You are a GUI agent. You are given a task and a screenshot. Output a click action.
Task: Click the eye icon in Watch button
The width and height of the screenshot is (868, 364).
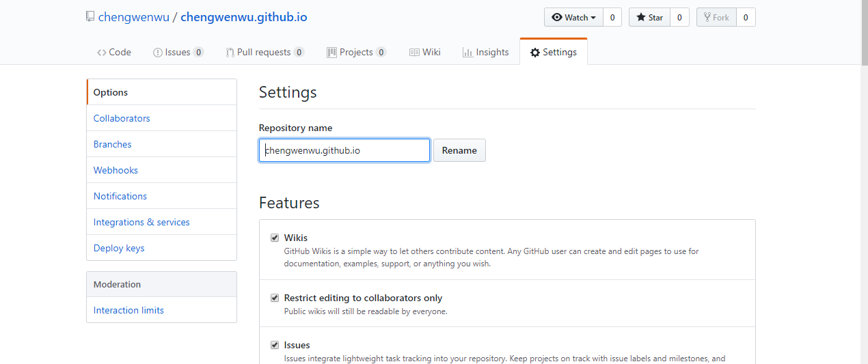pyautogui.click(x=557, y=18)
